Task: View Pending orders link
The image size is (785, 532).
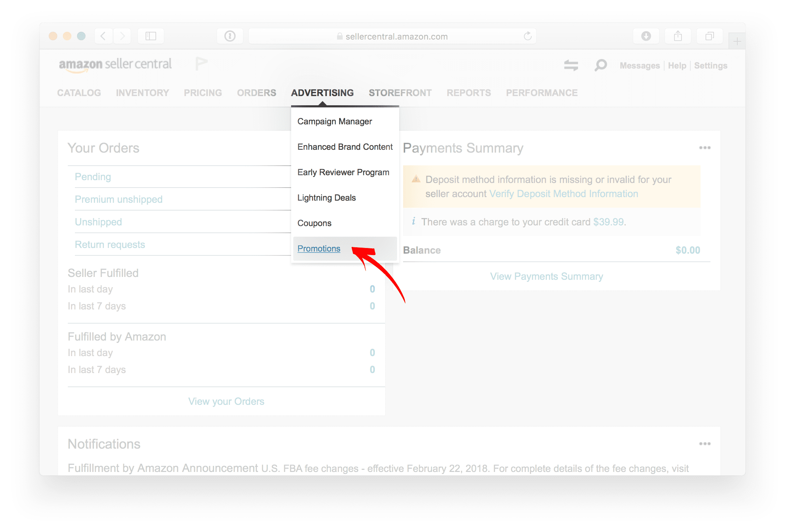Action: [93, 177]
